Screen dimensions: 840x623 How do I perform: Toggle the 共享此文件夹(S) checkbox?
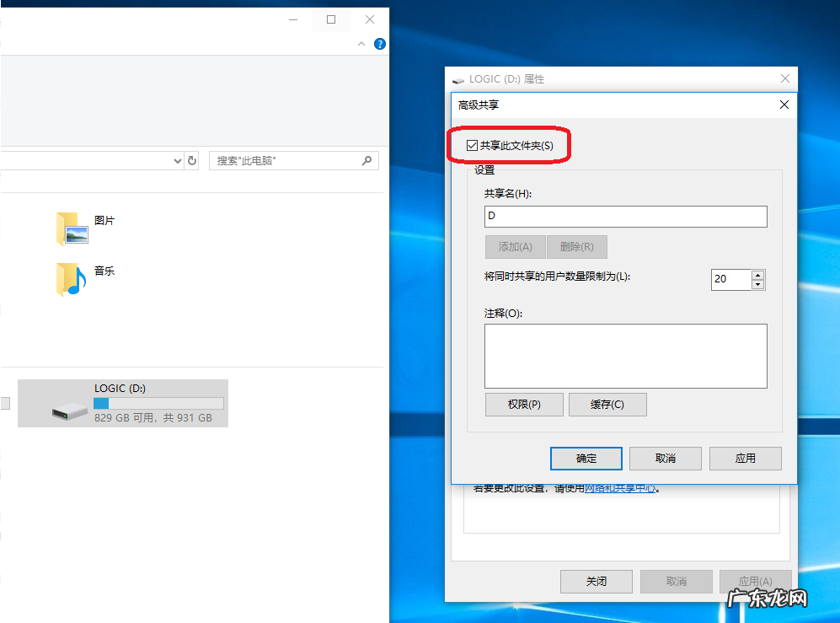472,144
